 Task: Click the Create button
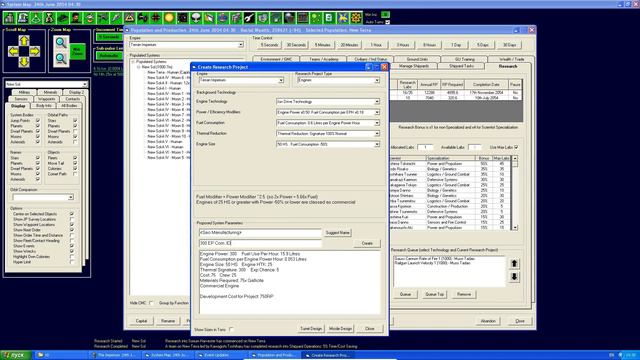point(367,243)
